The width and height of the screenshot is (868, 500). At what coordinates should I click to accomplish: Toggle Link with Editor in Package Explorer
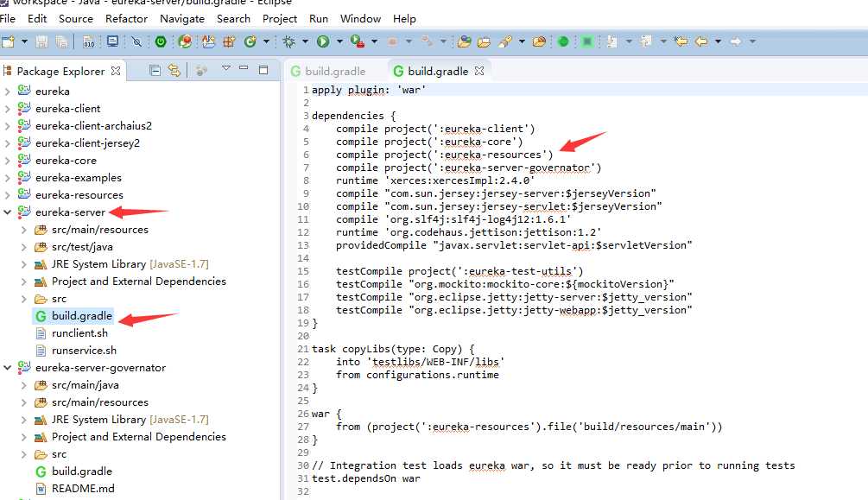174,70
